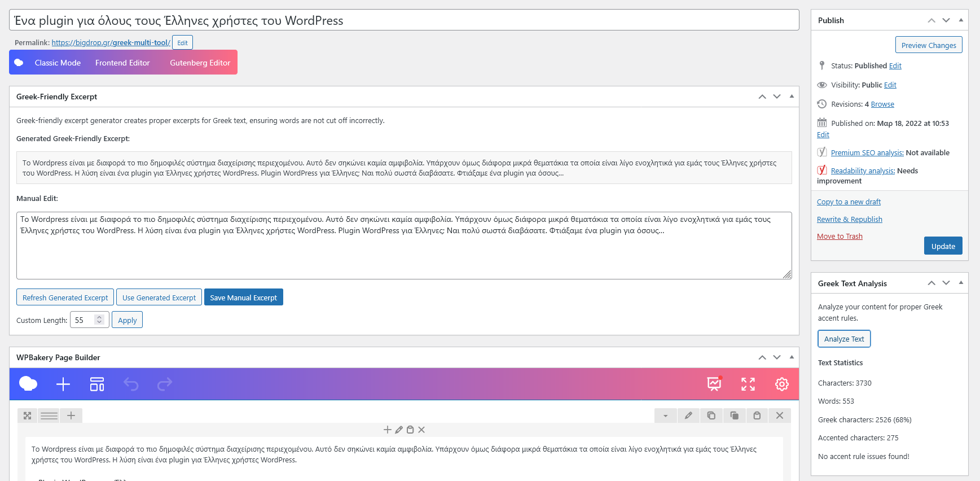Click the visibility eye icon
The height and width of the screenshot is (481, 980).
tap(822, 85)
